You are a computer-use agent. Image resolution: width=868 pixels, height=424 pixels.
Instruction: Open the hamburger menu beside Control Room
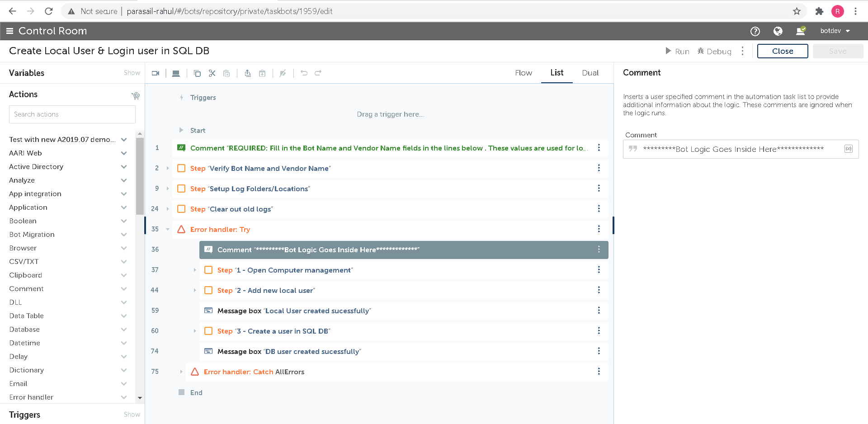coord(9,31)
